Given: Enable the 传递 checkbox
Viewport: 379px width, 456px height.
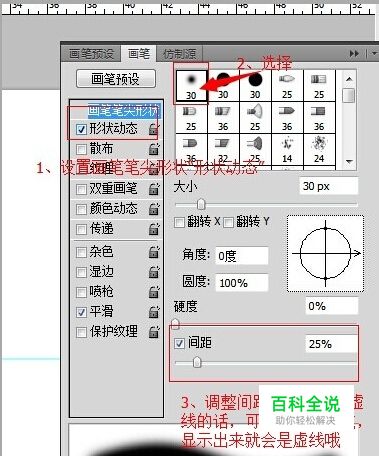Looking at the screenshot, I should point(81,229).
